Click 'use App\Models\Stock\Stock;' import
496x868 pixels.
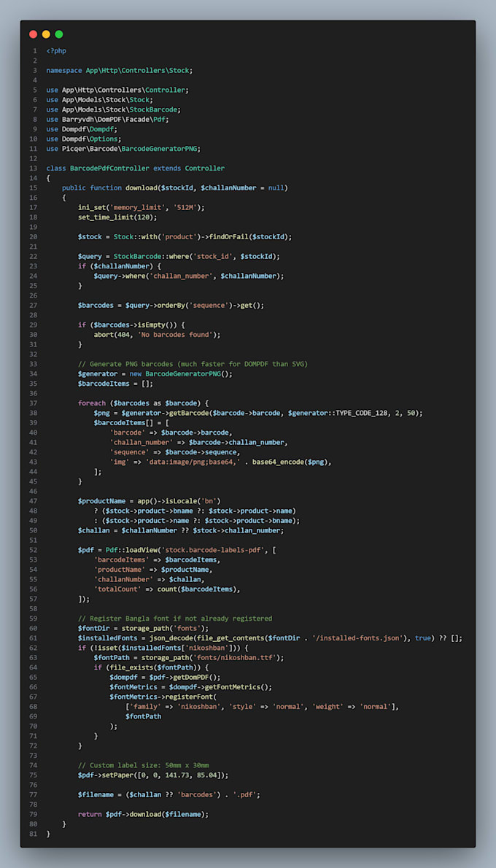(x=100, y=100)
